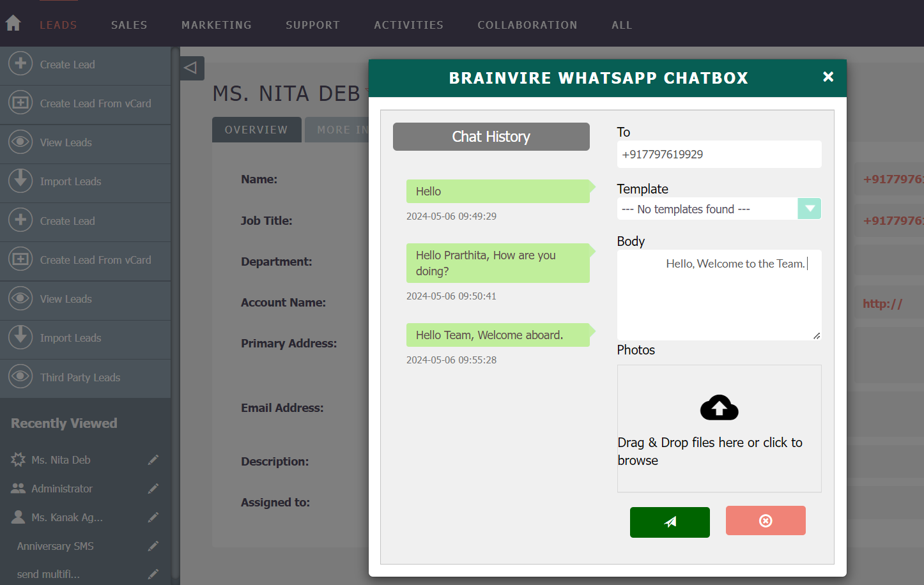
Task: Edit Ms. Nita Deb with pencil icon
Action: click(153, 460)
